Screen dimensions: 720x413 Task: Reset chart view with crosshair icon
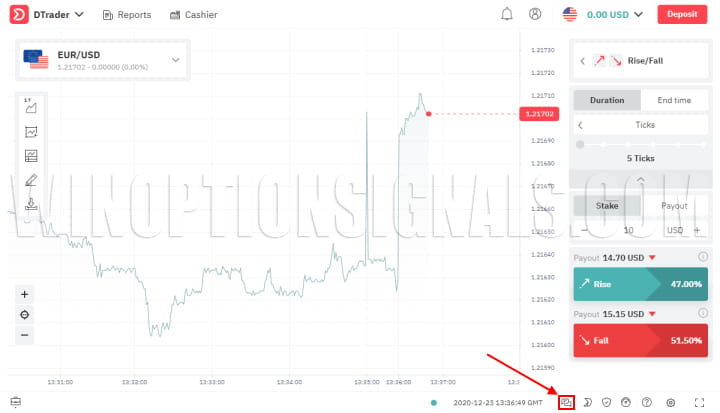(25, 314)
